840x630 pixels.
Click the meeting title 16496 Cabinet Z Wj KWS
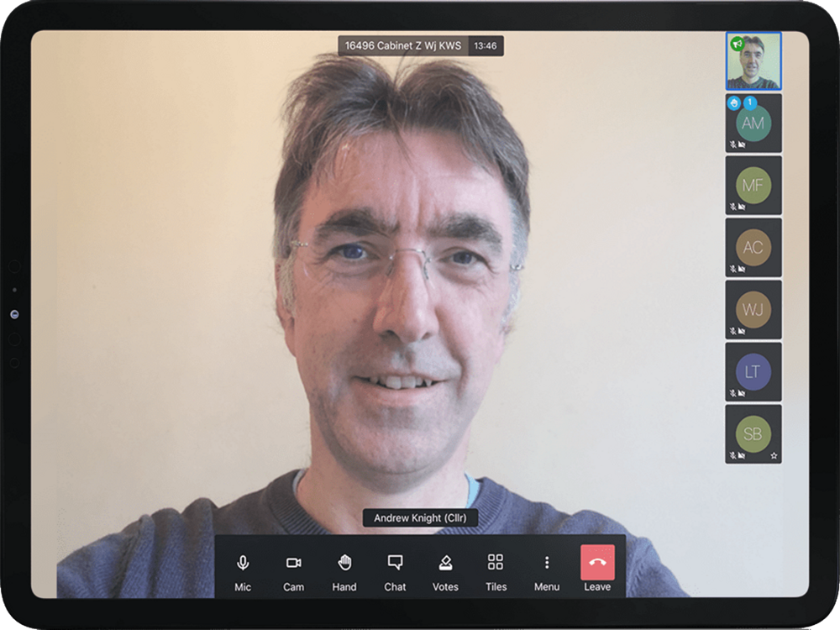[x=403, y=45]
